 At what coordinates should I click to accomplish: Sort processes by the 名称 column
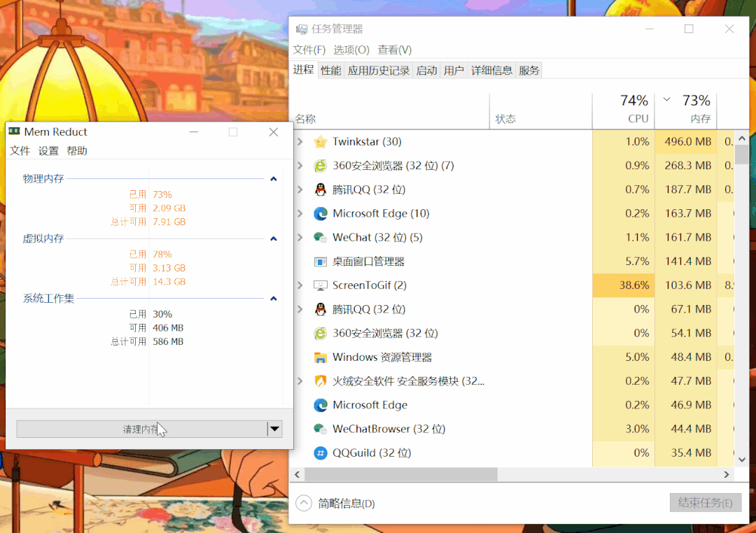tap(390, 110)
